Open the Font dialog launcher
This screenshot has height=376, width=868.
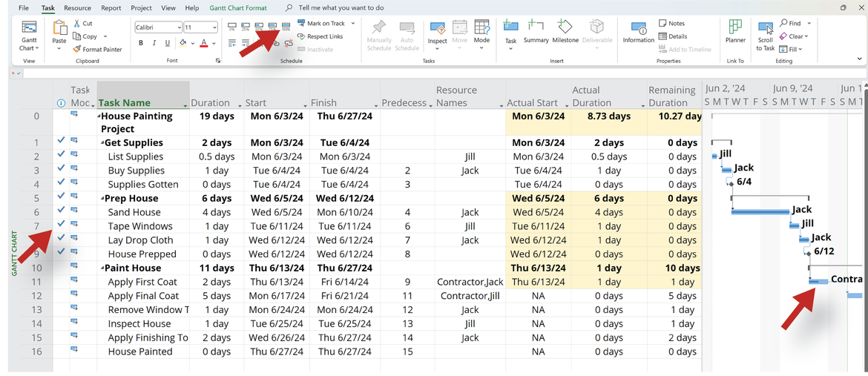pos(217,61)
